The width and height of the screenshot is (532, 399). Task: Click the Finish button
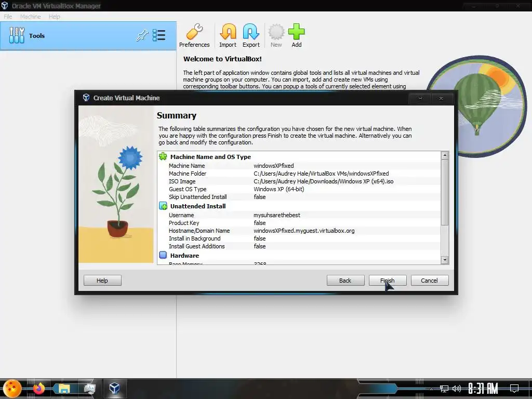[388, 280]
